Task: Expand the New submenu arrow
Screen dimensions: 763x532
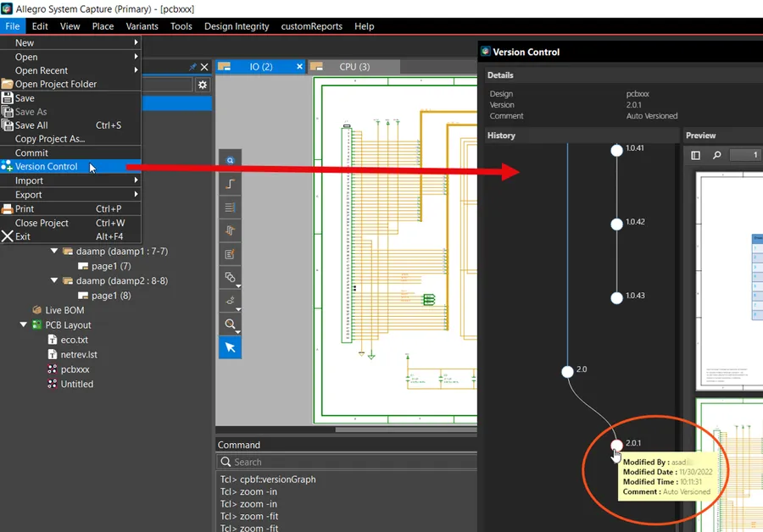Action: (x=136, y=42)
